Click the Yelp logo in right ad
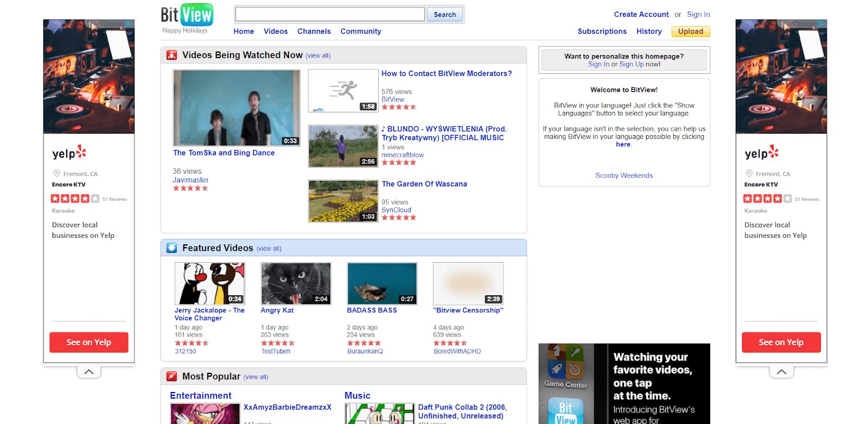The image size is (868, 424). (762, 153)
